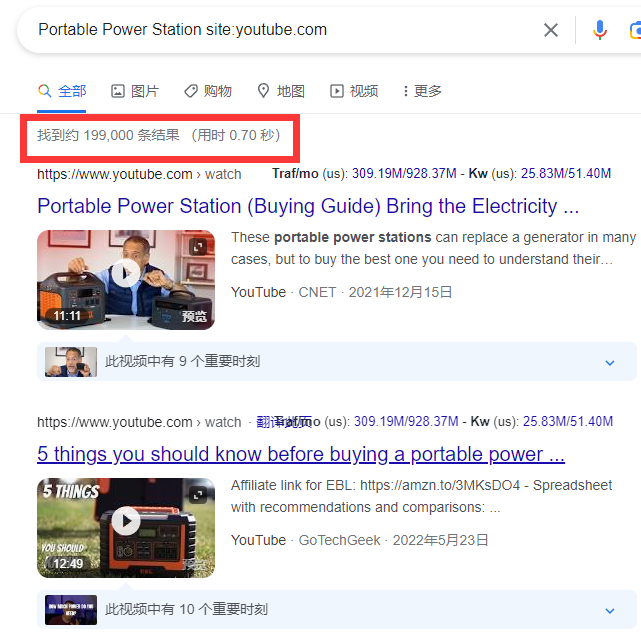Expand the CNET video preview icon
The image size is (641, 642).
point(198,247)
